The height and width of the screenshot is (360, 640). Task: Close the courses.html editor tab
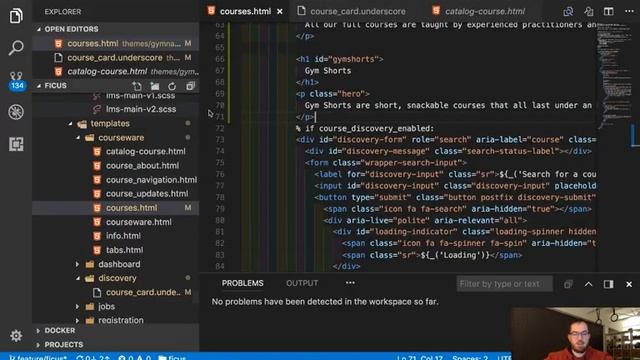[280, 11]
